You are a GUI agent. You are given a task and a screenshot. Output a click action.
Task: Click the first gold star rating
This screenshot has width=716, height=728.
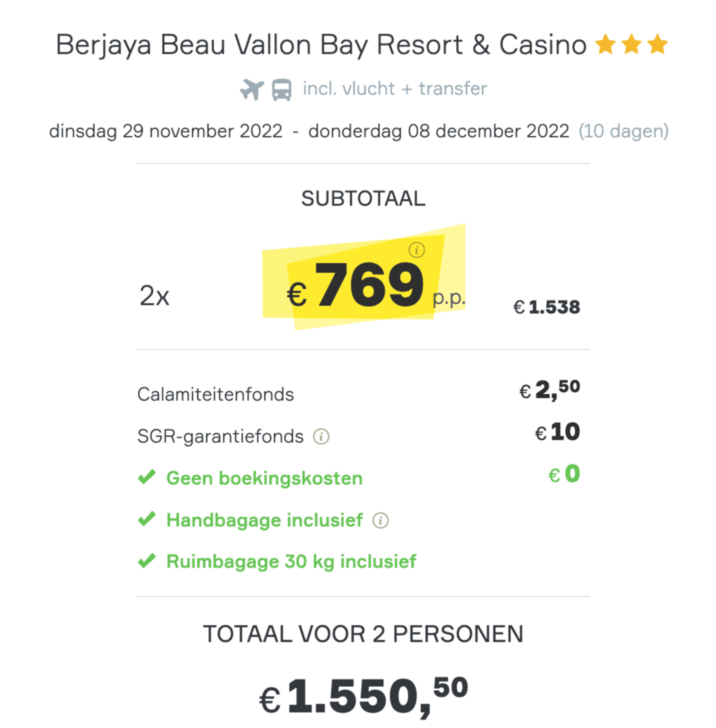tap(605, 44)
